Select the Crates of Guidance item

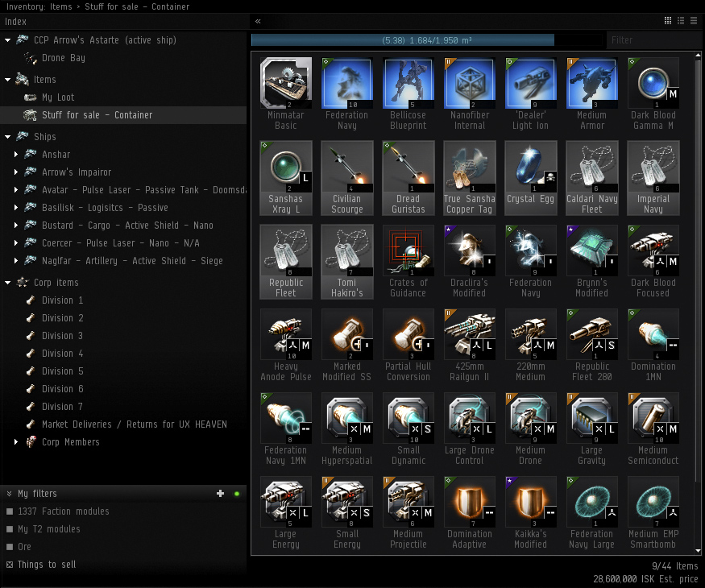coord(408,251)
